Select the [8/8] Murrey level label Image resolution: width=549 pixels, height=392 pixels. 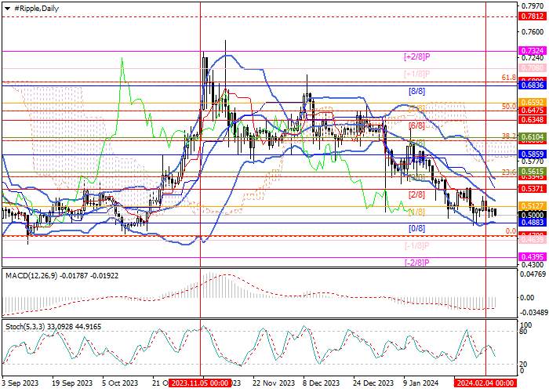tap(416, 92)
